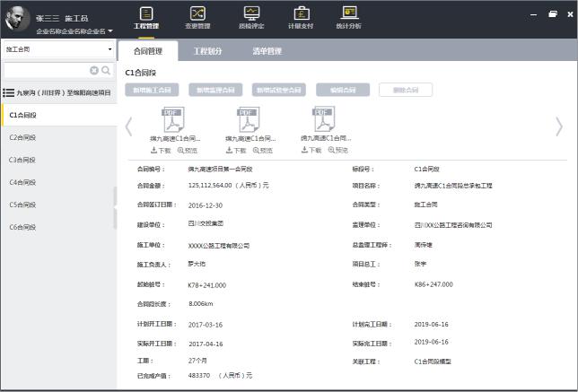This screenshot has height=392, width=578.
Task: Click actual start date 2017-04-16
Action: pos(206,344)
